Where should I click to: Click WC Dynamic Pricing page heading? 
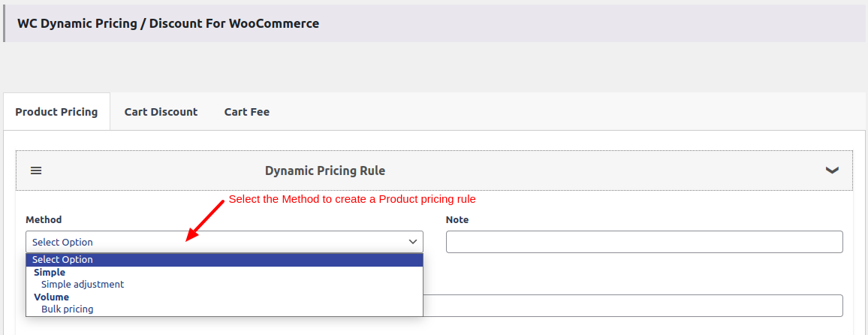[168, 24]
